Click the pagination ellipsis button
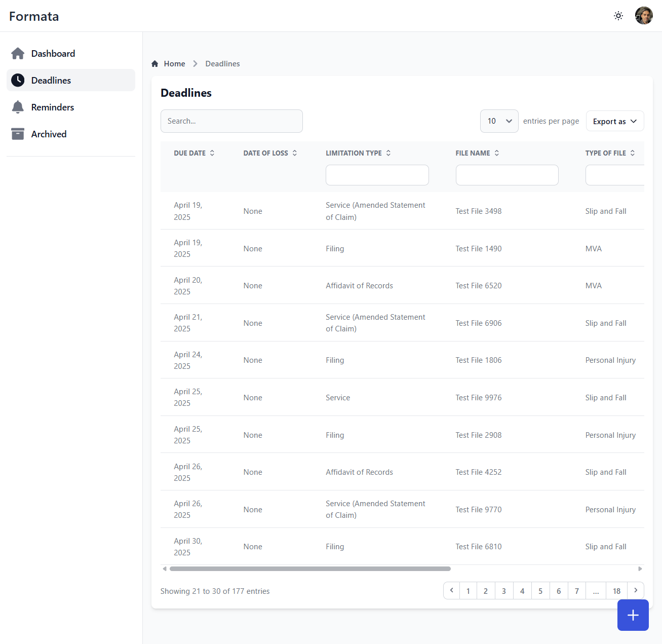The image size is (662, 644). tap(596, 591)
